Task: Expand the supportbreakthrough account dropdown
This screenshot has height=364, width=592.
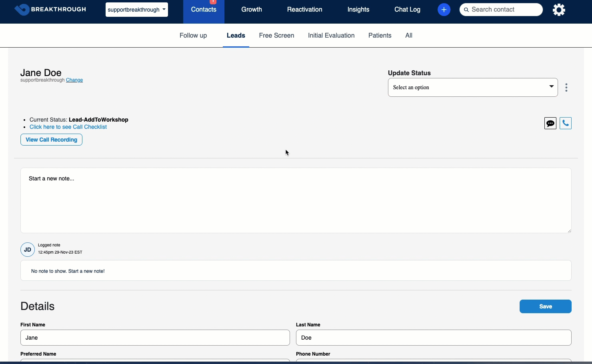Action: 137,10
